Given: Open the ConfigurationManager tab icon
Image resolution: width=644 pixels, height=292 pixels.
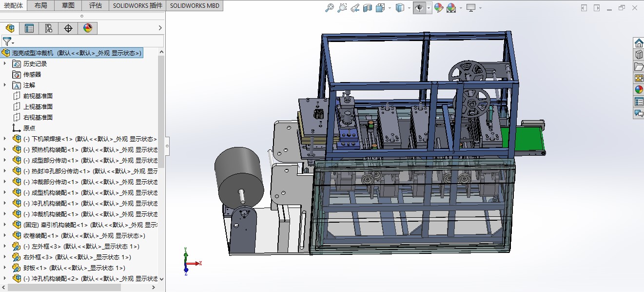Looking at the screenshot, I should 49,28.
